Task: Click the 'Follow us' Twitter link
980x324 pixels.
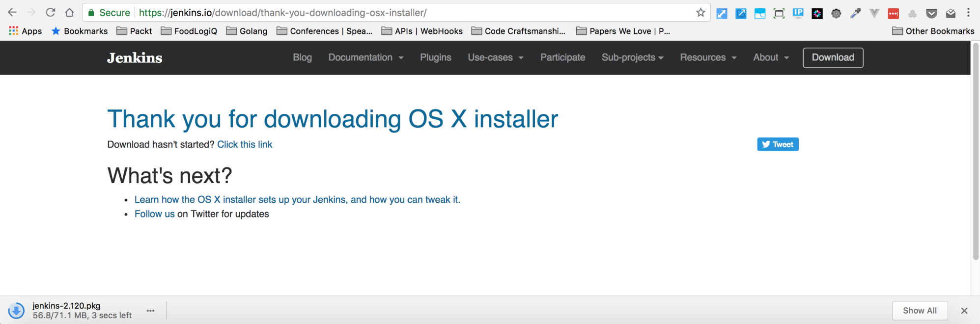Action: 155,214
